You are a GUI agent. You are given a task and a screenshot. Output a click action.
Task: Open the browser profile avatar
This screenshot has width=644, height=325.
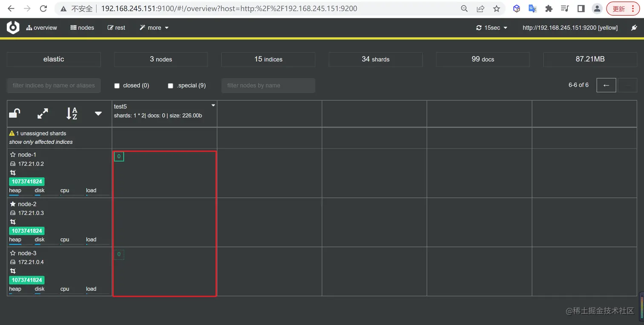(x=597, y=9)
